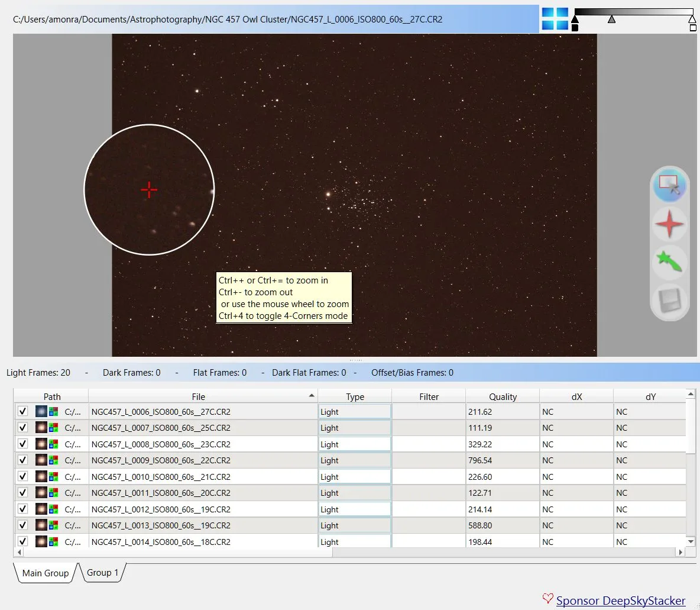Select the red star editing tool
Viewport: 700px width, 610px height.
[x=669, y=224]
